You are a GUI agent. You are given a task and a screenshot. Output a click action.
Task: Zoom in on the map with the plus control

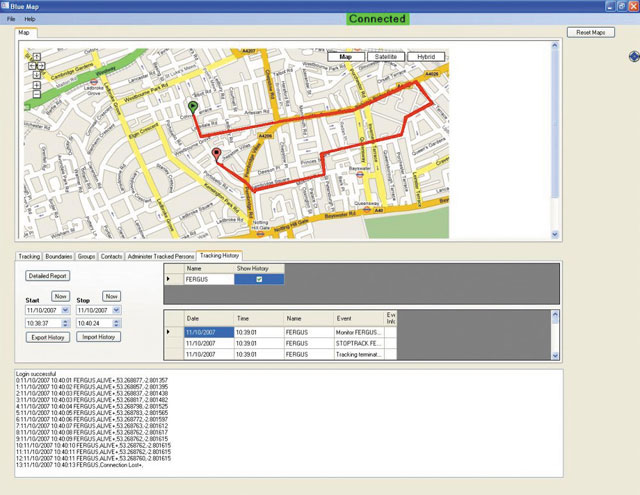(36, 85)
